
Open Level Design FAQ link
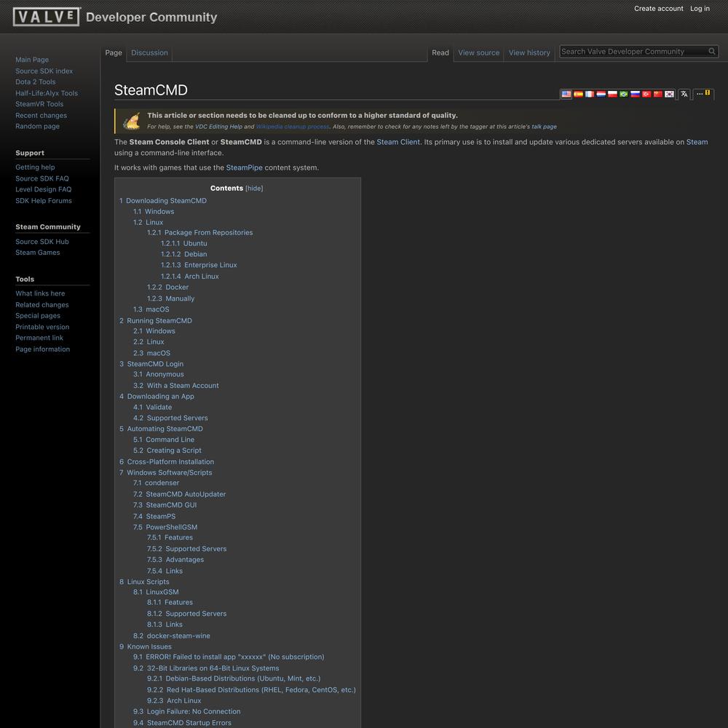click(44, 189)
